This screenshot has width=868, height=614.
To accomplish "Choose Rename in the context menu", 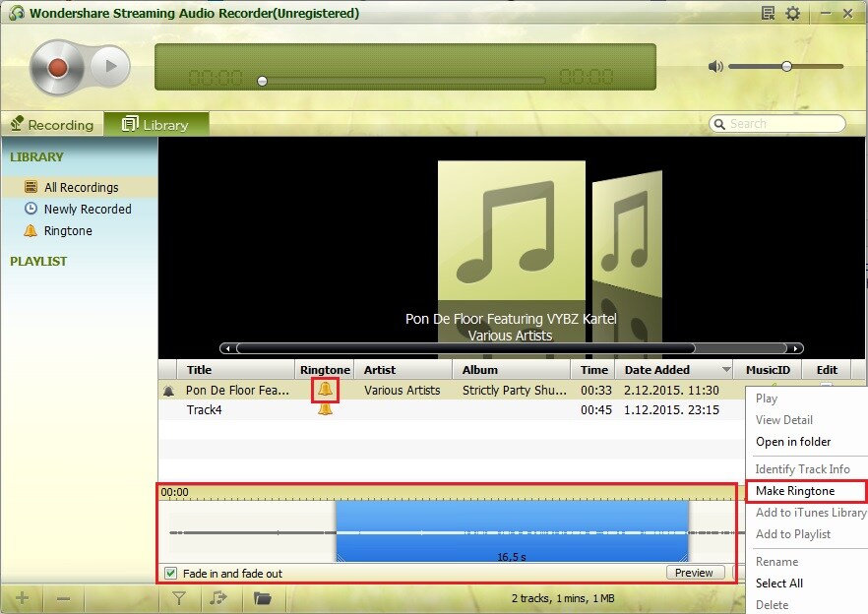I will tap(776, 562).
